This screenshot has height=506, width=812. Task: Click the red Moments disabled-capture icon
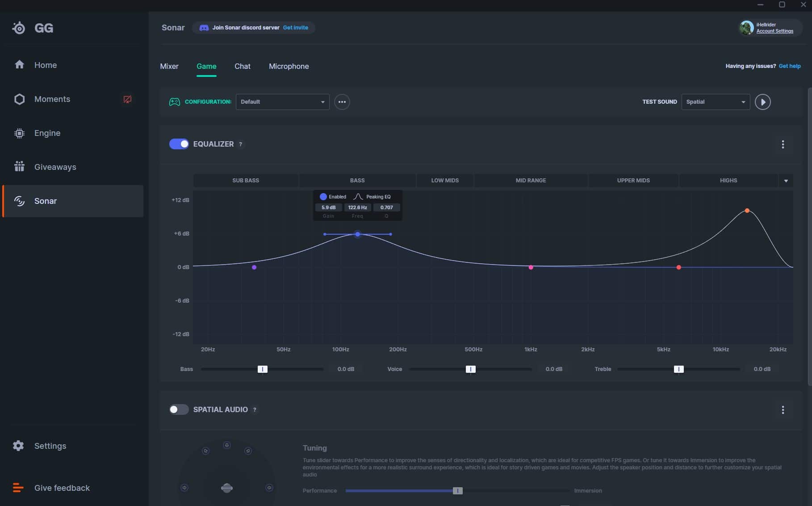click(x=127, y=99)
